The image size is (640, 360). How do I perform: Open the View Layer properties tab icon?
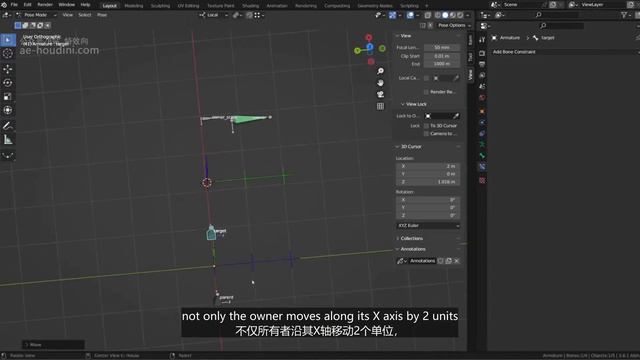[482, 76]
